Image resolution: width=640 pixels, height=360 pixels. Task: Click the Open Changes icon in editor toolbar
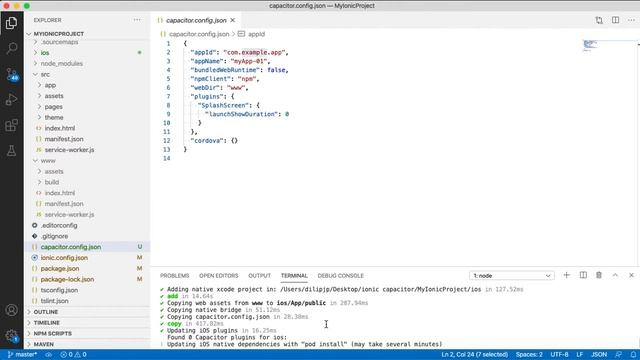(599, 20)
